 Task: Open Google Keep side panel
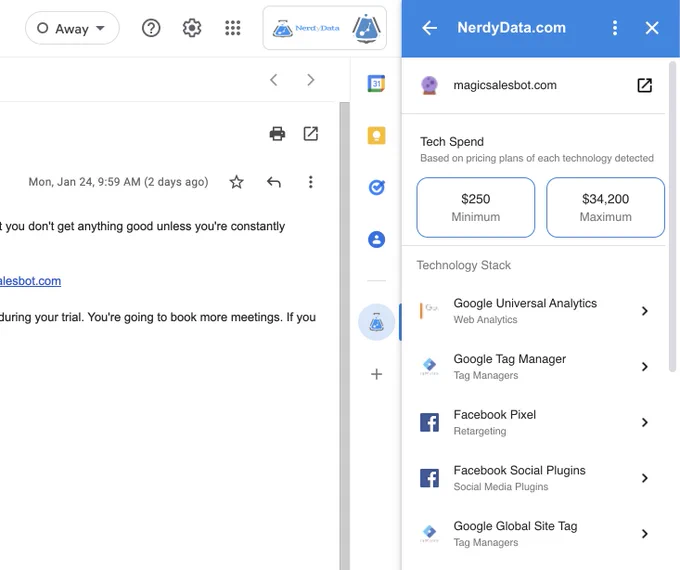[x=376, y=135]
